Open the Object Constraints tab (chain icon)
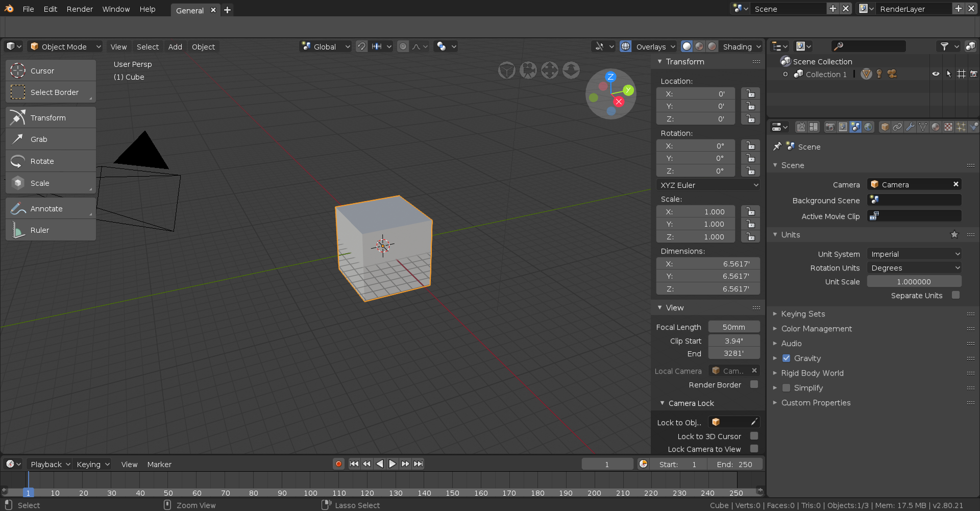The image size is (980, 511). tap(897, 127)
